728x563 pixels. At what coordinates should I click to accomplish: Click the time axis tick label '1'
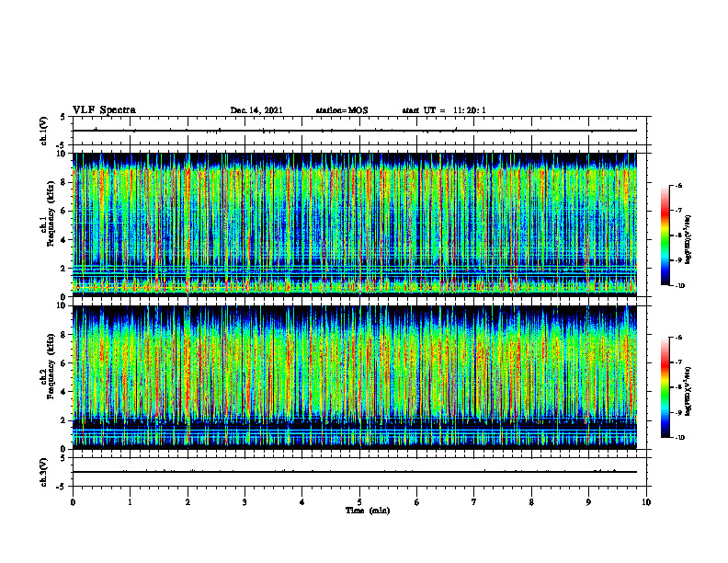tap(130, 502)
